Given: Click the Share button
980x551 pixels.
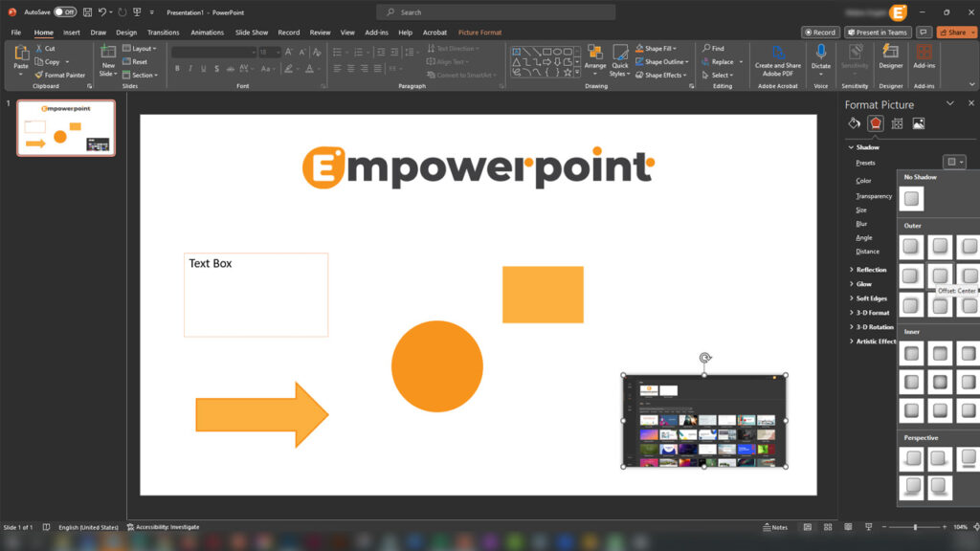Looking at the screenshot, I should pos(957,33).
